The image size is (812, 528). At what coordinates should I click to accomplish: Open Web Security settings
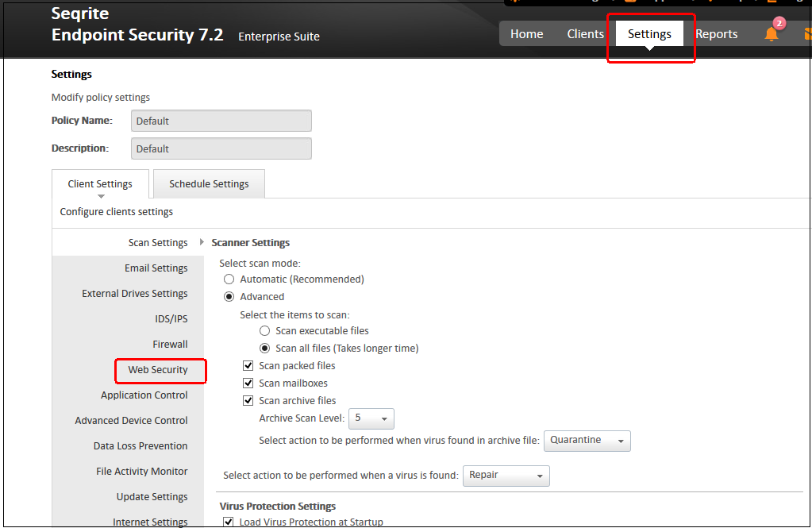tap(158, 369)
